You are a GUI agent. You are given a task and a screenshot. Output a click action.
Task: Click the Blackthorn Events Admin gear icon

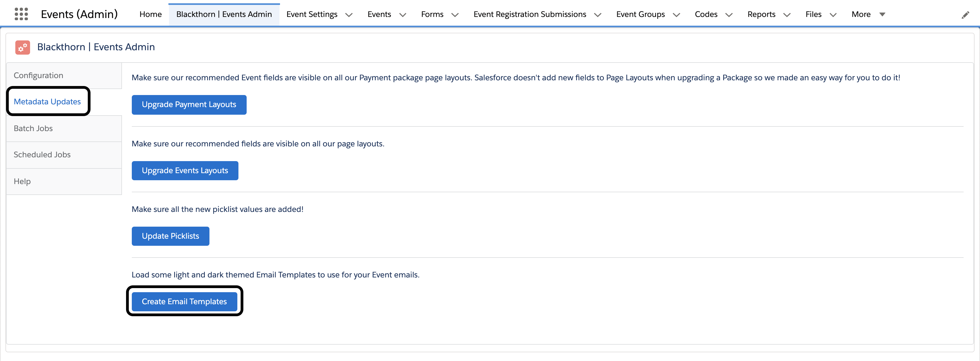[x=22, y=47]
